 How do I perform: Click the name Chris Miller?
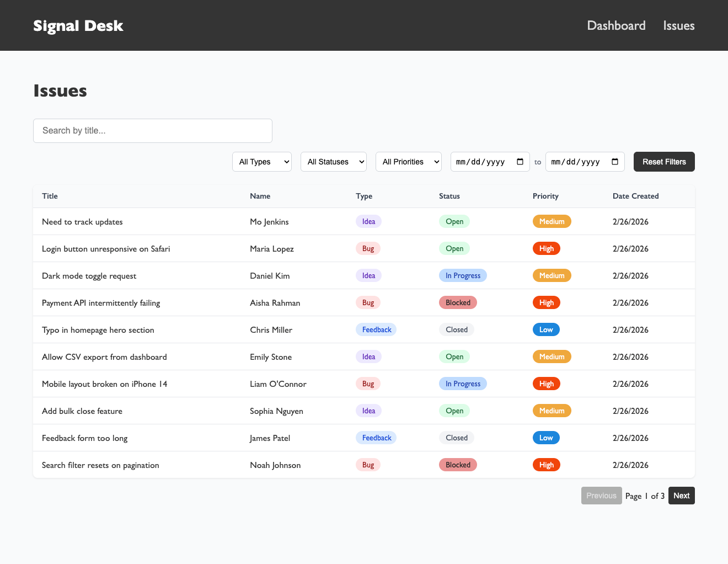pos(271,330)
